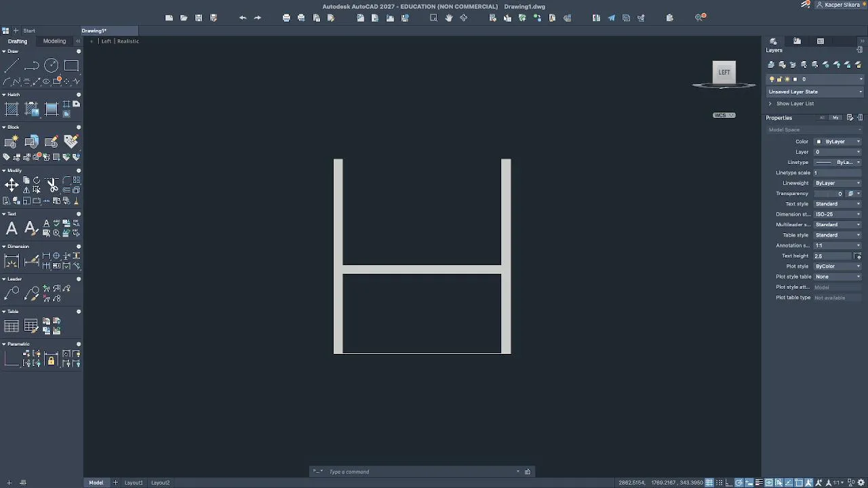Toggle the All properties filter button
Image resolution: width=868 pixels, height=488 pixels.
pyautogui.click(x=822, y=118)
